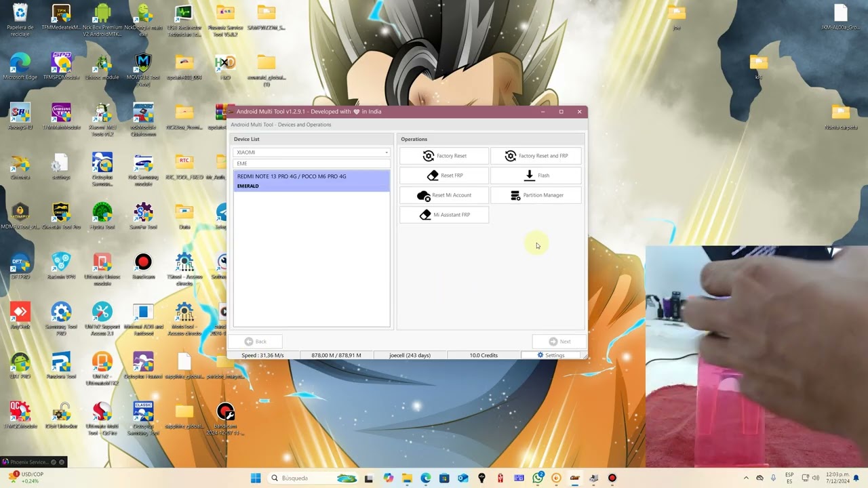Open TFMMainModule desktop shortcut
Screen dimensions: 868x488
coord(61,117)
